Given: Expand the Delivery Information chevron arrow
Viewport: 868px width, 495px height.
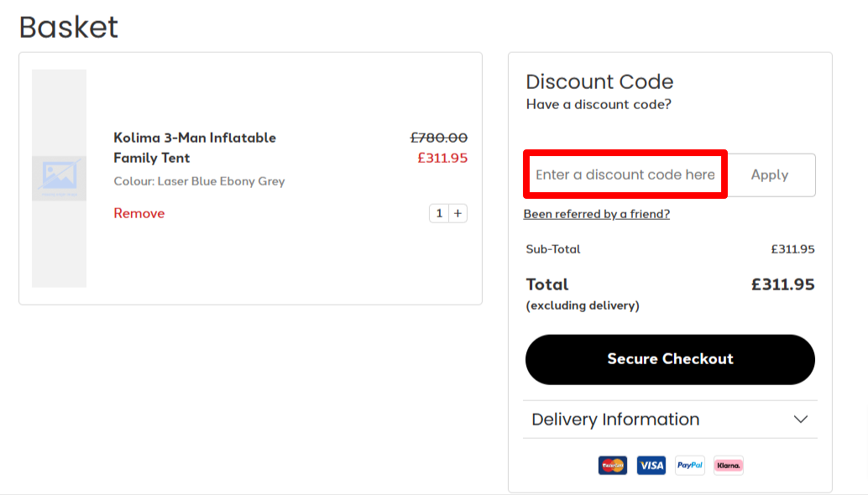Looking at the screenshot, I should [x=801, y=419].
